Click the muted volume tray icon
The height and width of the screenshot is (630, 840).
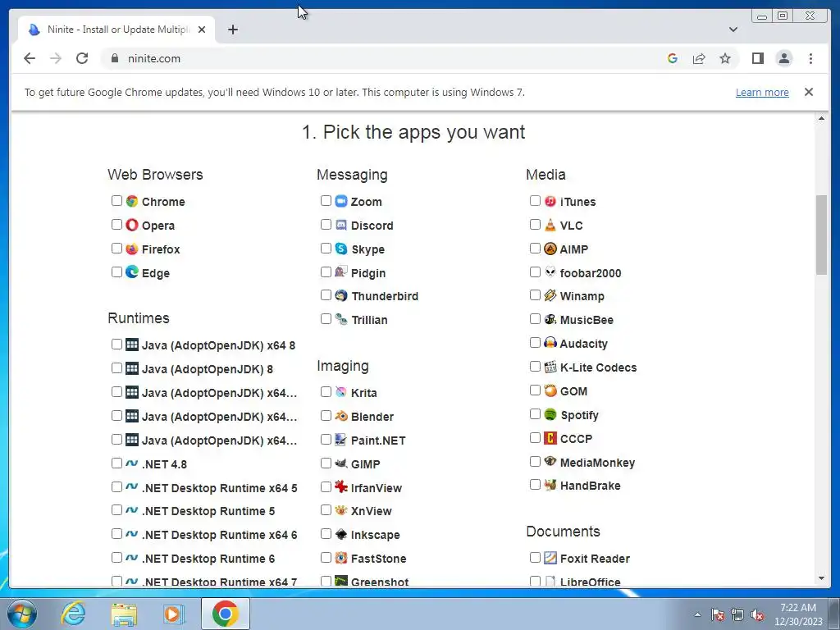coord(757,615)
